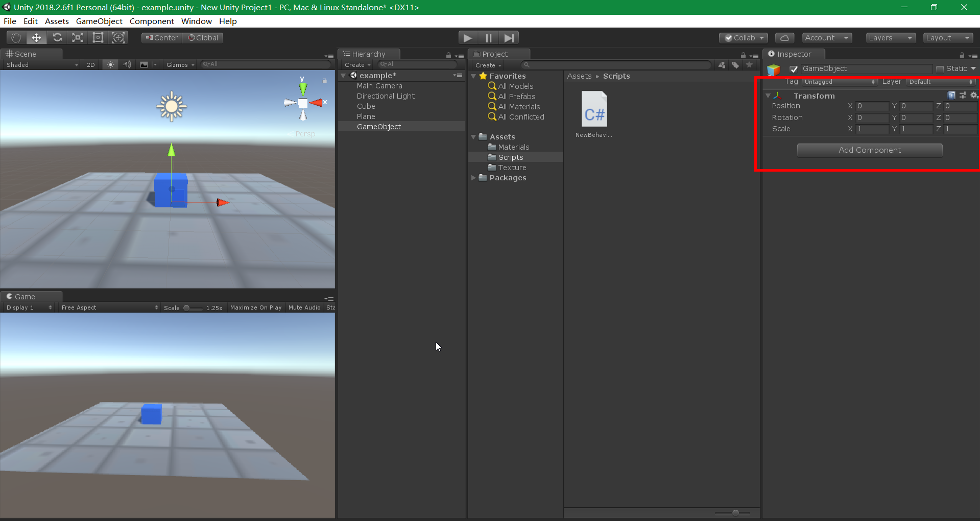The width and height of the screenshot is (980, 521).
Task: Switch to the Game tab
Action: (31, 297)
